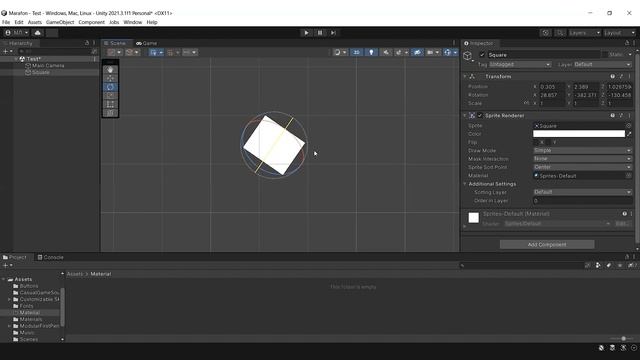Select the Scale tool

coord(110,96)
